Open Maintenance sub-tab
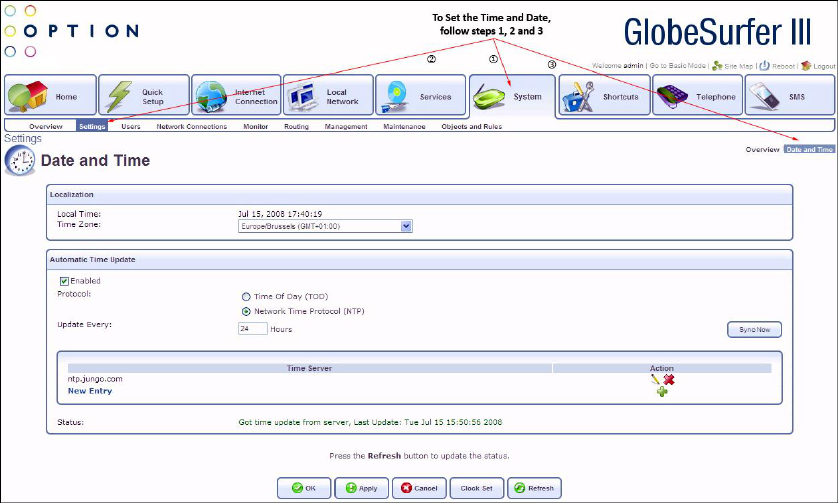The width and height of the screenshot is (838, 503). click(x=404, y=127)
